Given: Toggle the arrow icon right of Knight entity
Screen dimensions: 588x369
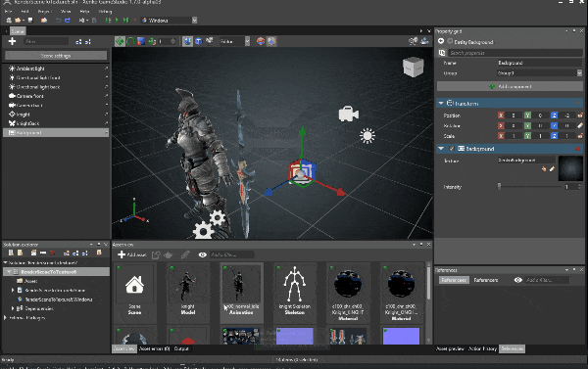Looking at the screenshot, I should point(106,115).
